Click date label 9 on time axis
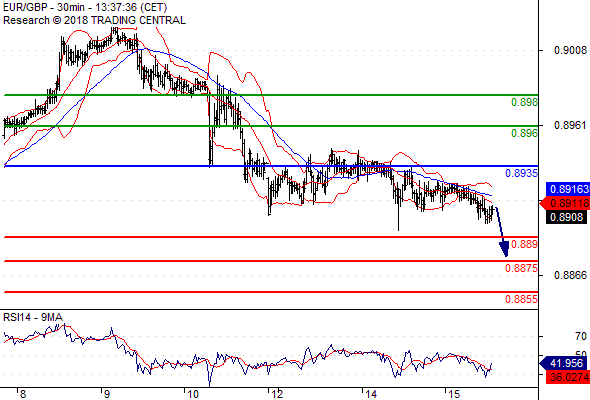This screenshot has height=400, width=590. point(107,394)
